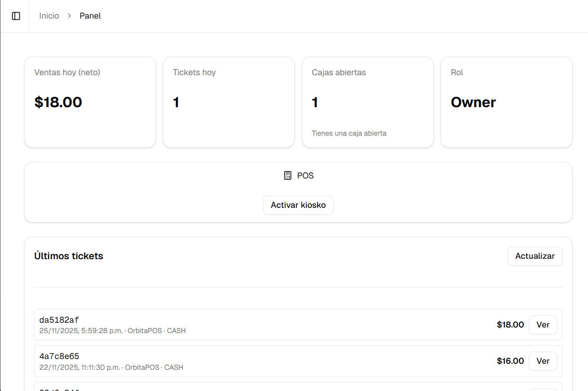Click ticket ID 4a7c8e65
The image size is (588, 391).
pyautogui.click(x=59, y=356)
